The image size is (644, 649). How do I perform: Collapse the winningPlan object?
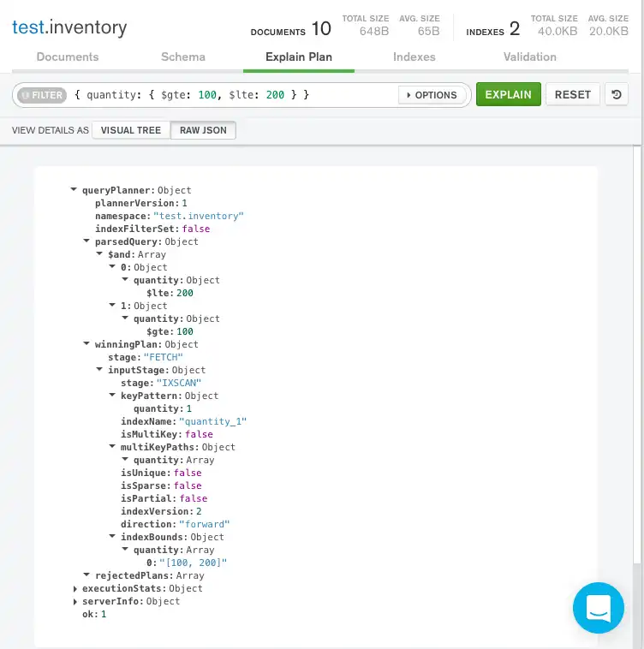pos(86,344)
